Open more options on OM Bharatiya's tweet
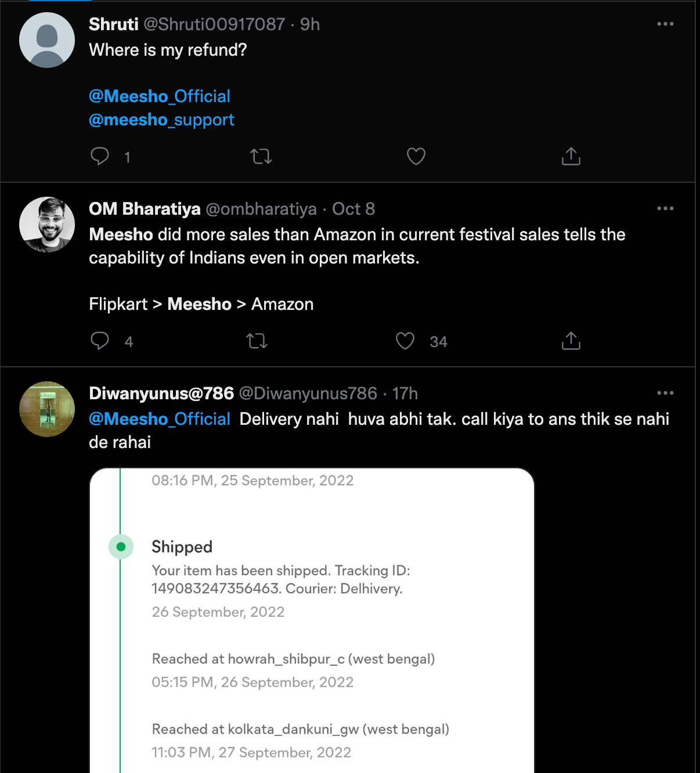The width and height of the screenshot is (700, 773). coord(665,208)
